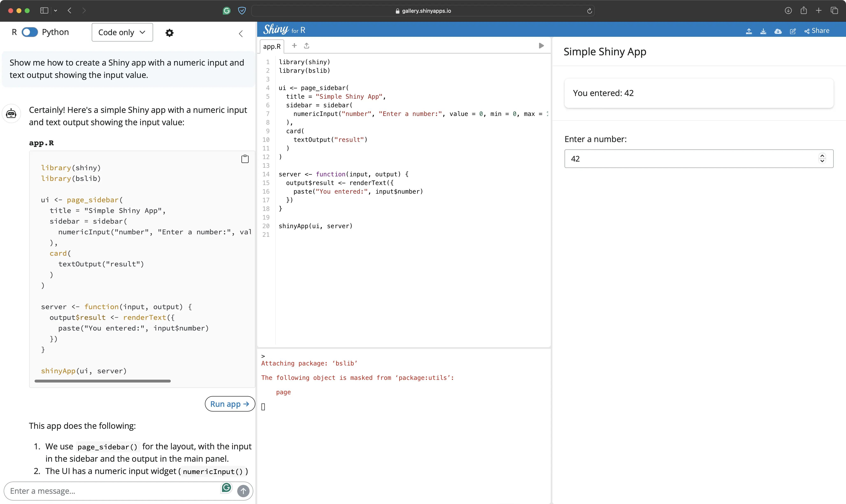Open sidebar options dropdown arrow

tap(56, 10)
